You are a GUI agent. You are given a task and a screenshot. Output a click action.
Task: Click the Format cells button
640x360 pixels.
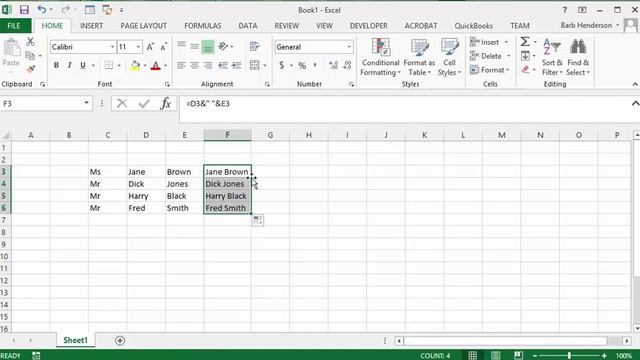[x=490, y=70]
